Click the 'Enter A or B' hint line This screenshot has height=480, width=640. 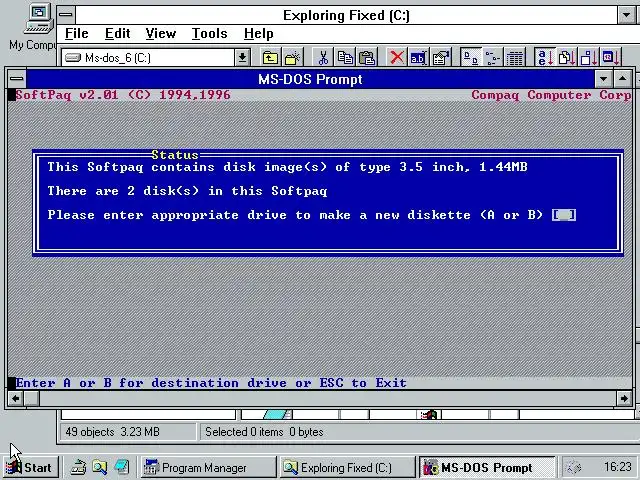point(211,383)
